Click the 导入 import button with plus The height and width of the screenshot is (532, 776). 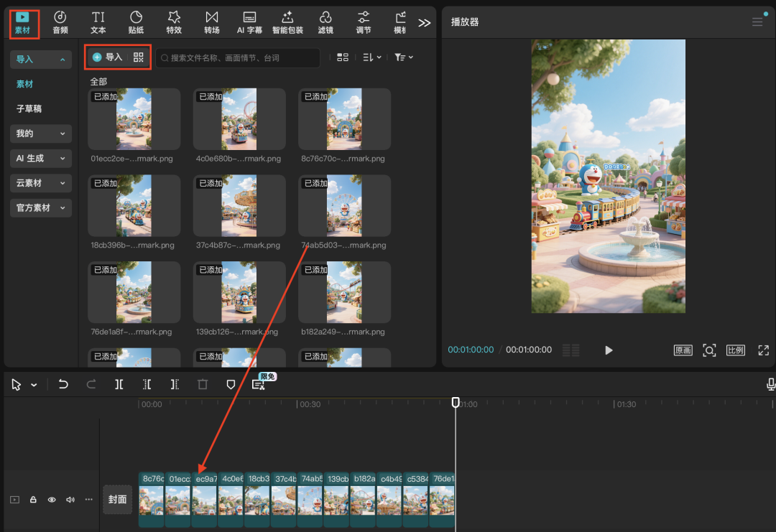108,57
